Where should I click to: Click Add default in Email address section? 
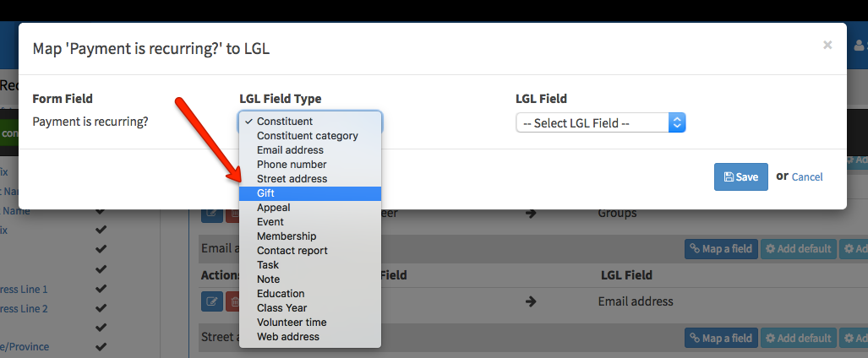[798, 249]
